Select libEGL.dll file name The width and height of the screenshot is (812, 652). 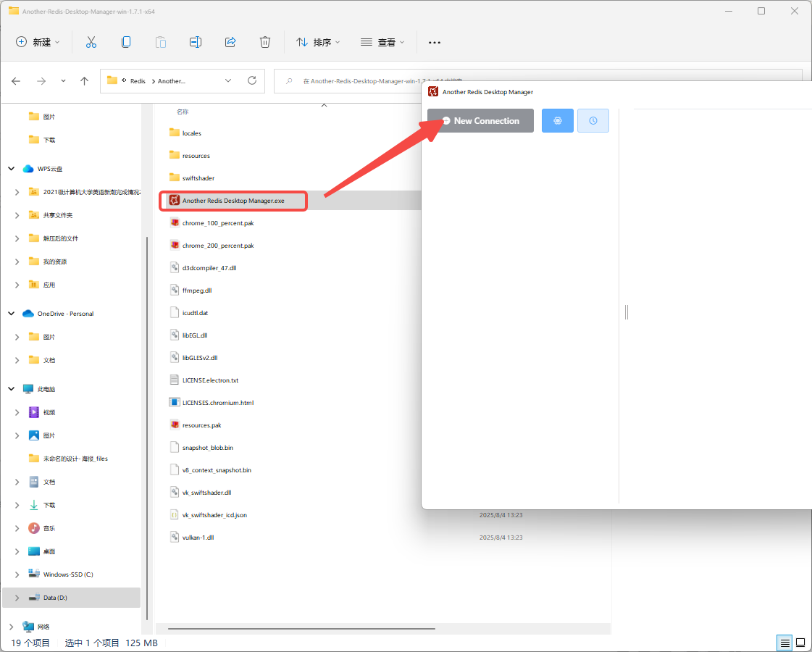(x=195, y=335)
